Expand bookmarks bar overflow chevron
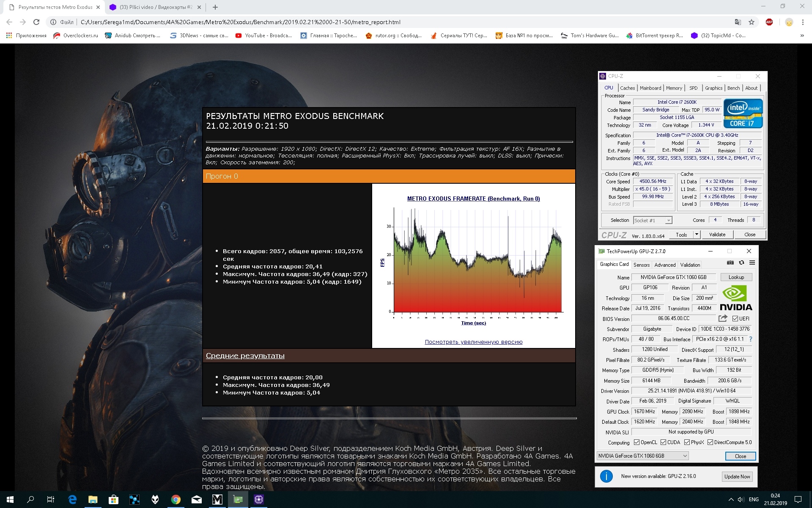812x508 pixels. click(802, 36)
